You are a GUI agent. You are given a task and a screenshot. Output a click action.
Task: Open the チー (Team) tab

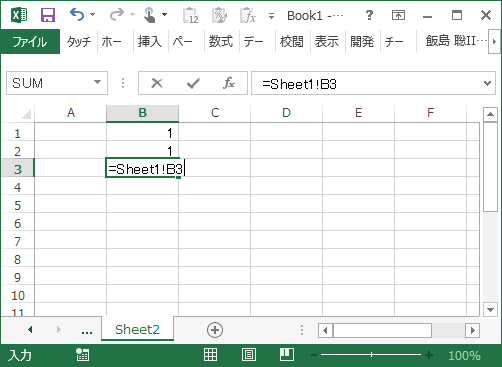point(394,42)
